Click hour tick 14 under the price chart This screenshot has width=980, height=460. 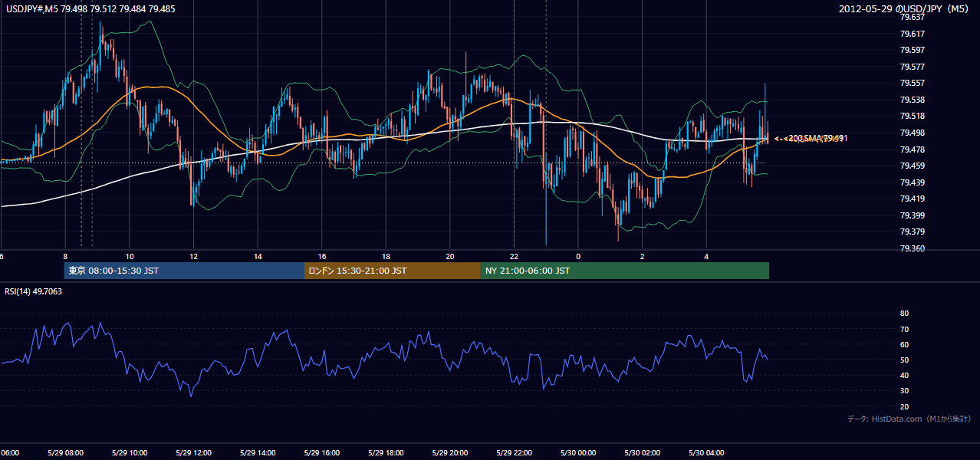pyautogui.click(x=258, y=257)
